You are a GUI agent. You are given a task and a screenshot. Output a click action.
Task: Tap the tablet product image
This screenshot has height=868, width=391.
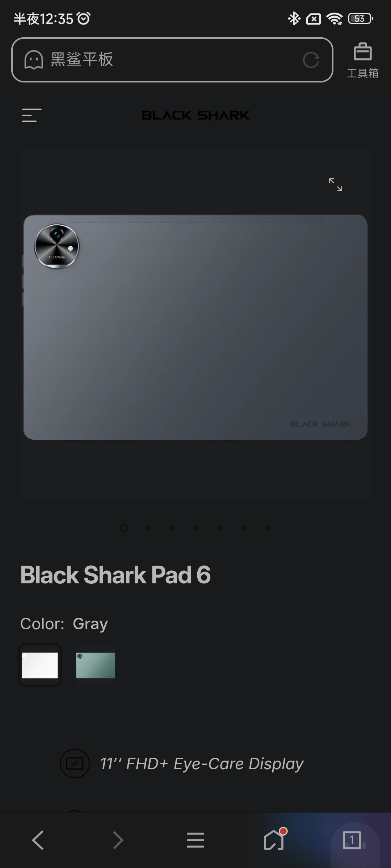195,327
